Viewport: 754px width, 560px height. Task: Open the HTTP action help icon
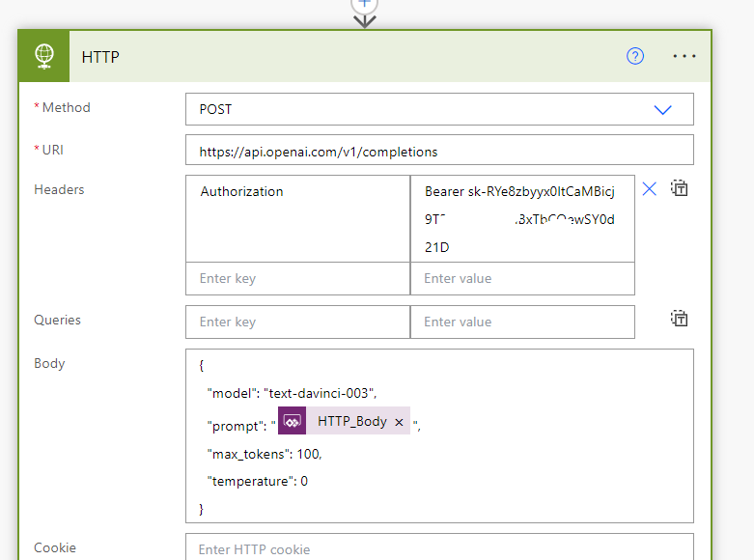point(634,56)
